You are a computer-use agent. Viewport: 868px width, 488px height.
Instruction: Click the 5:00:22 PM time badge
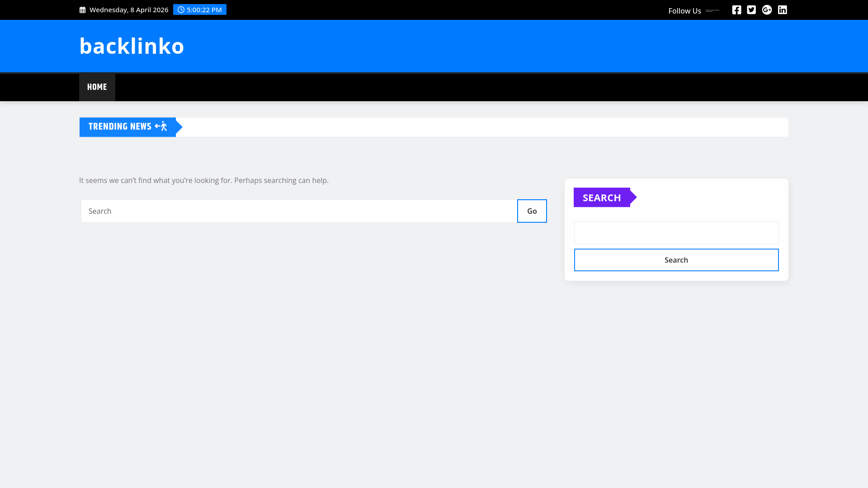200,9
